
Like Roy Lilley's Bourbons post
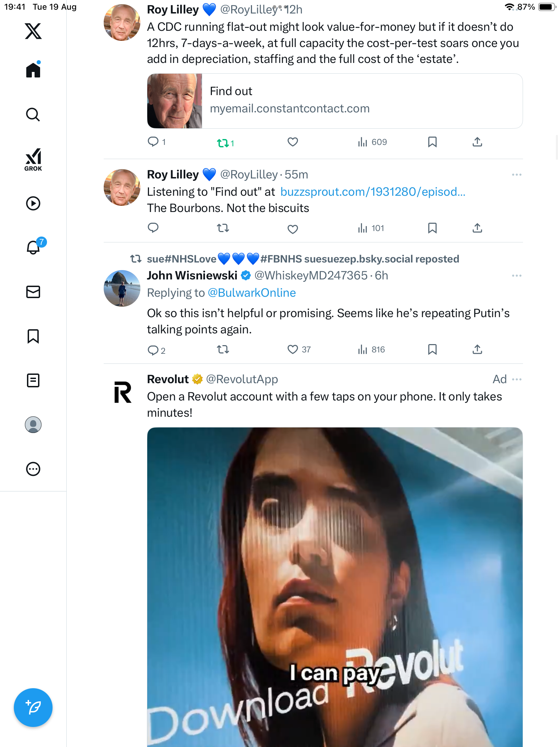(x=293, y=229)
